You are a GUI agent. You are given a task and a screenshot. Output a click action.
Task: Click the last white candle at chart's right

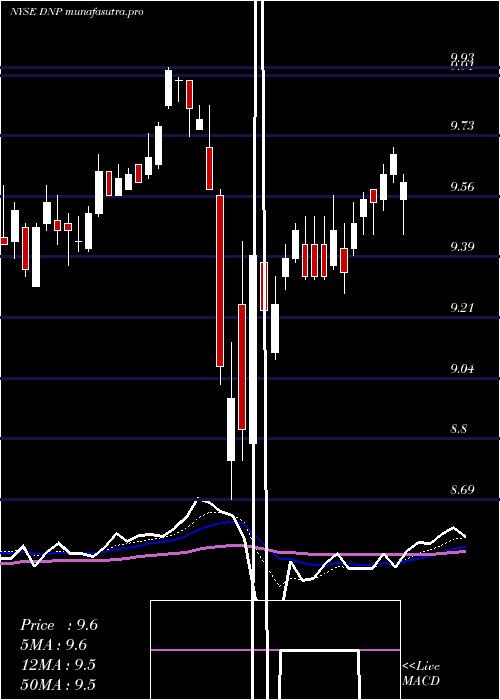click(x=404, y=191)
